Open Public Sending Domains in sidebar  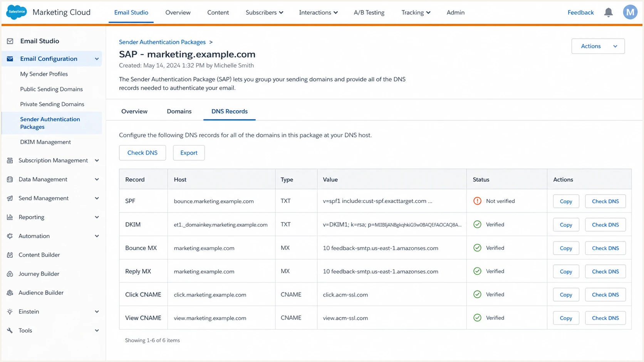51,89
